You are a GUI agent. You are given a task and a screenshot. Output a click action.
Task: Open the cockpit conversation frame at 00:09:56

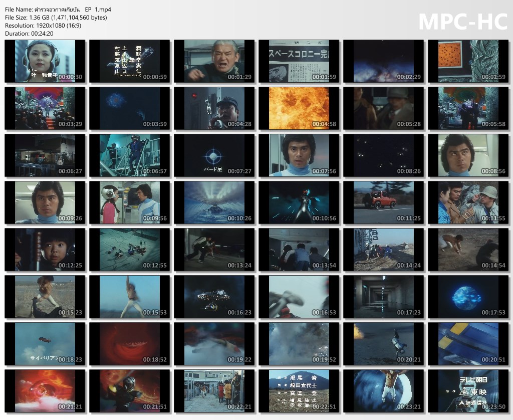coord(130,202)
